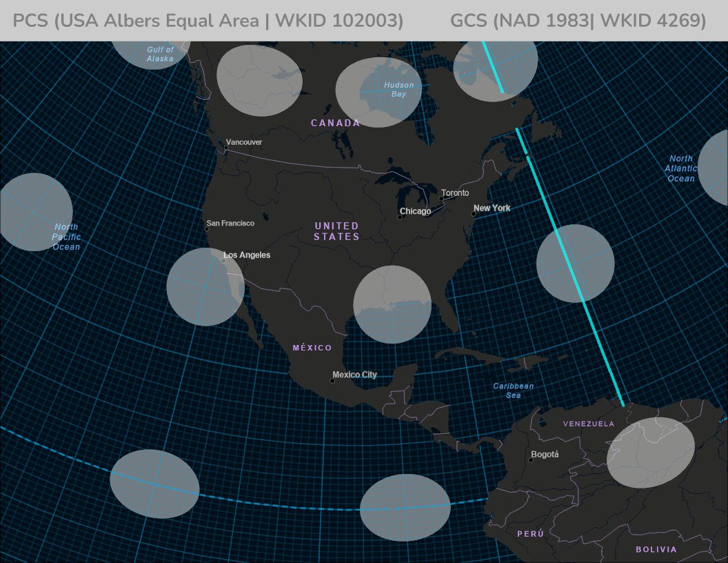
Task: Click the distortion ellipse covering Venezuela
Action: [650, 452]
